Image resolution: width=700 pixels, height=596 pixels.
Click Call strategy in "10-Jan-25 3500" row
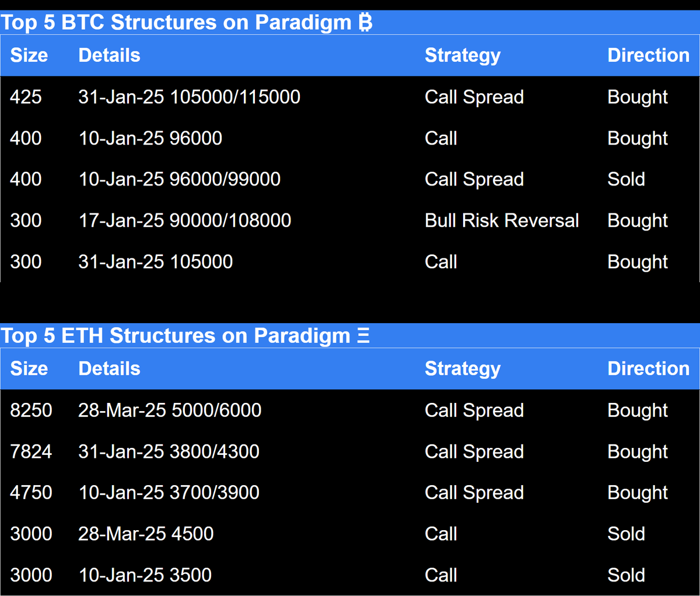tap(441, 575)
